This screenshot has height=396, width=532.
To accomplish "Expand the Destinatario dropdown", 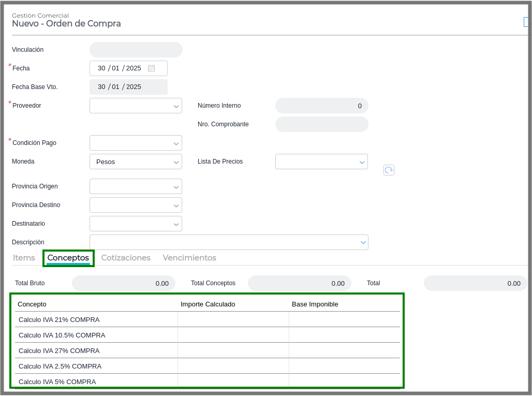I will pyautogui.click(x=176, y=224).
